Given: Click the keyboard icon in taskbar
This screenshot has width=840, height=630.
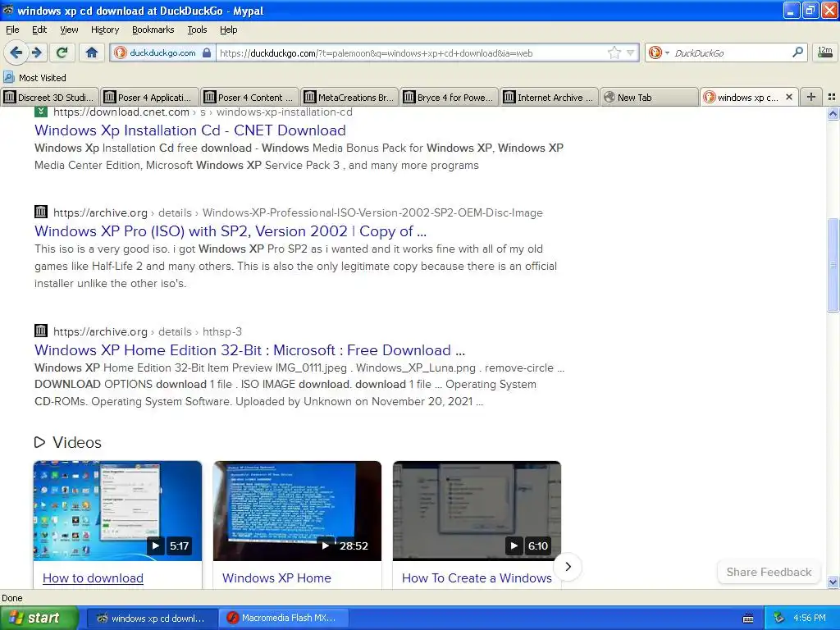Looking at the screenshot, I should [748, 619].
